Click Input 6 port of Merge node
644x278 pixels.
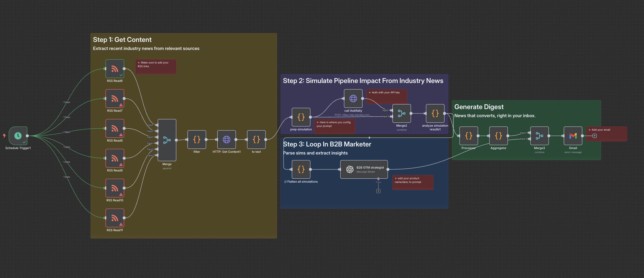click(157, 155)
